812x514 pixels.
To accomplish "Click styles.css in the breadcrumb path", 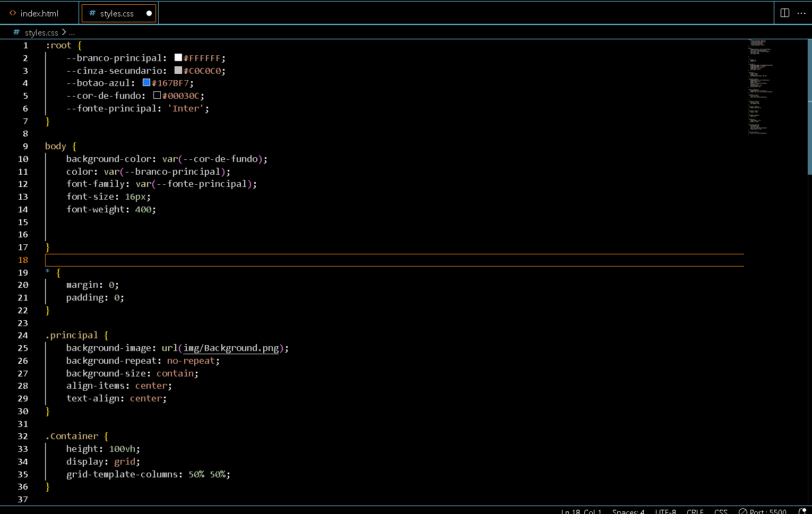I will [x=41, y=32].
